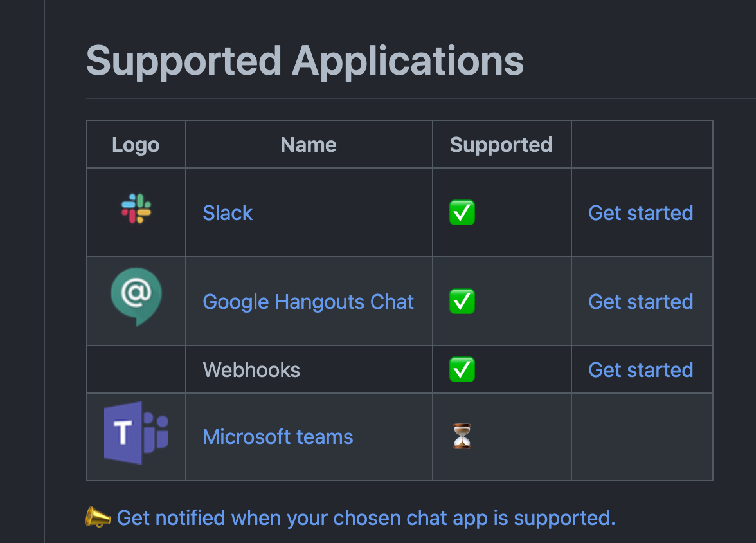Viewport: 756px width, 543px height.
Task: Click the green checkmark in Webhooks row
Action: pos(462,370)
